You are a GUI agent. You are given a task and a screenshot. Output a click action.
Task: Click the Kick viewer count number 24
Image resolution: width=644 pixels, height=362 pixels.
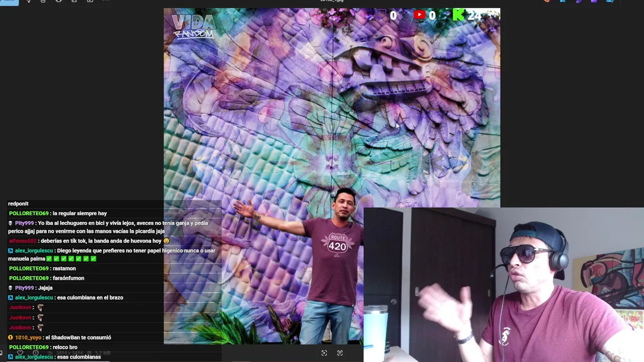(x=474, y=16)
